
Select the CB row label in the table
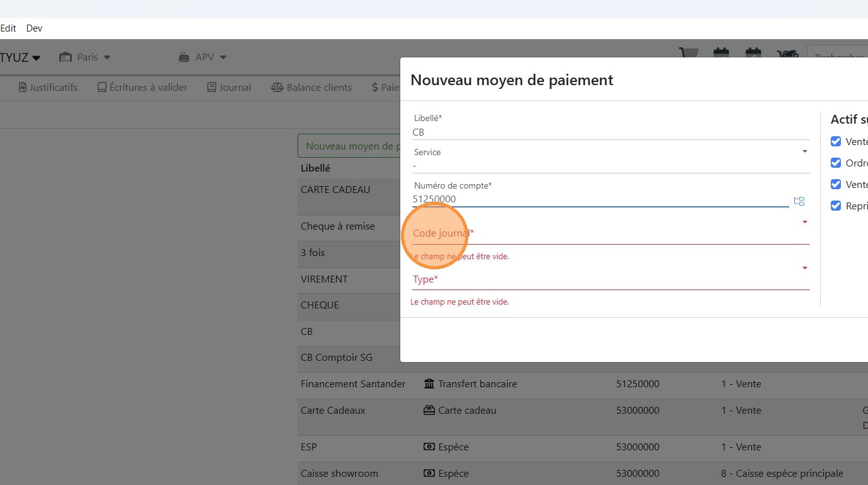click(x=306, y=331)
